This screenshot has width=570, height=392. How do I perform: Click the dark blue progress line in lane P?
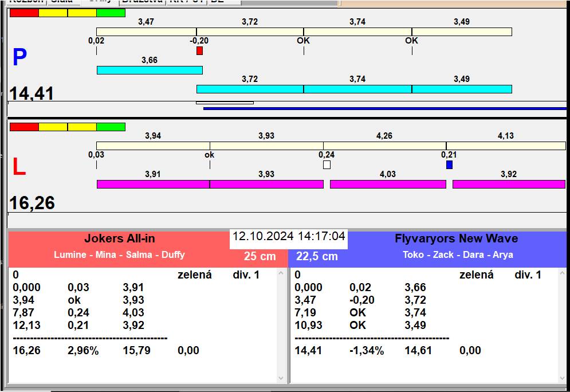[x=384, y=108]
